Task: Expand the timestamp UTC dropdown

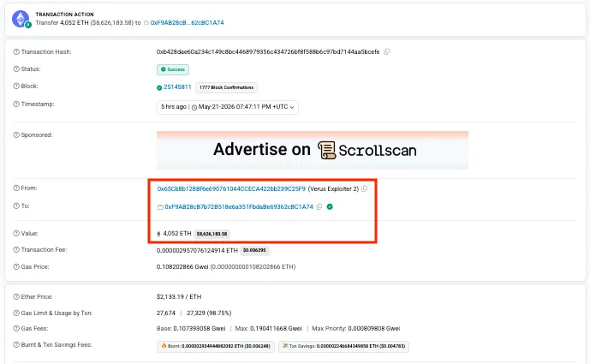Action: pyautogui.click(x=292, y=107)
